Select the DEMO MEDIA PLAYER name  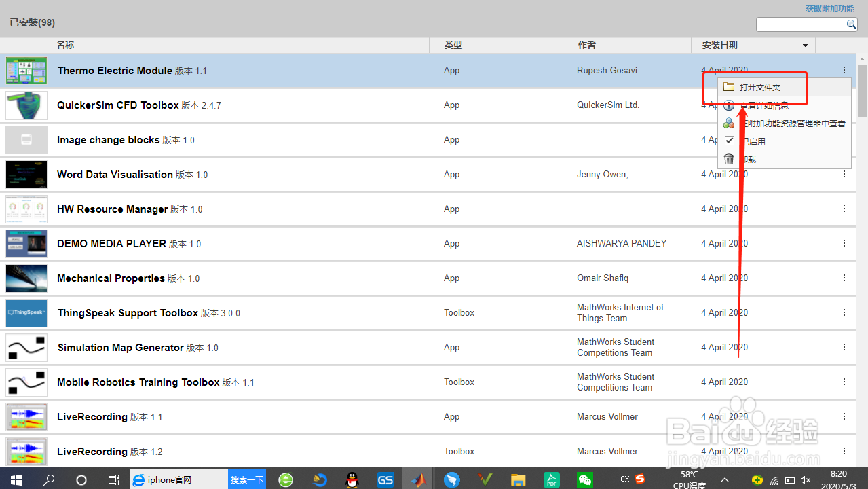coord(112,244)
